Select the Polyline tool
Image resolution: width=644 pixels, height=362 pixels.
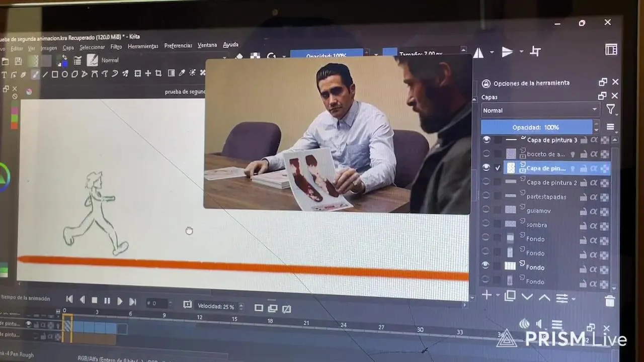[85, 74]
